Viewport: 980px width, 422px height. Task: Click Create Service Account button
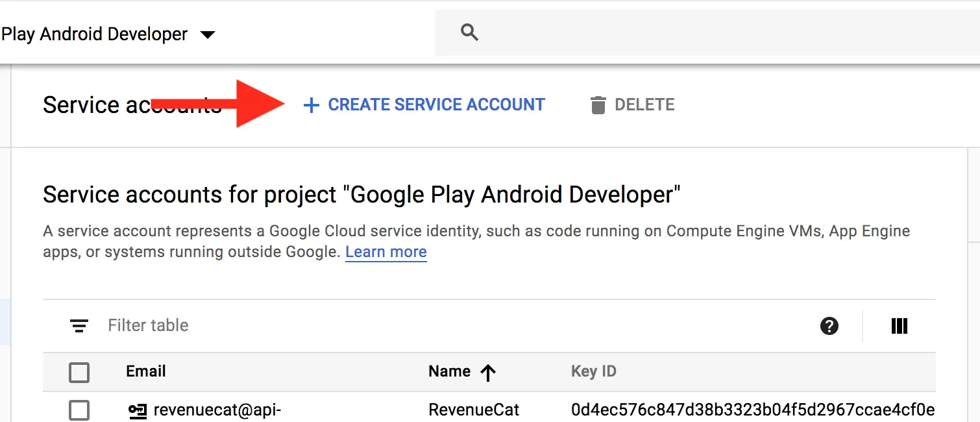424,105
